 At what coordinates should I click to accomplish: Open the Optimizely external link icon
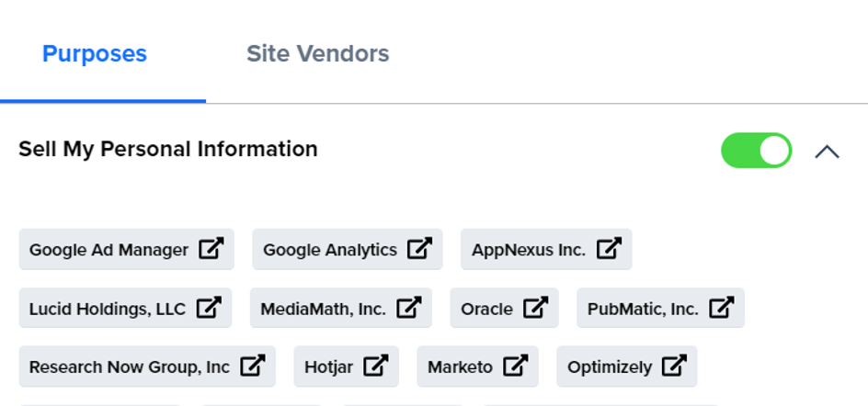[675, 367]
